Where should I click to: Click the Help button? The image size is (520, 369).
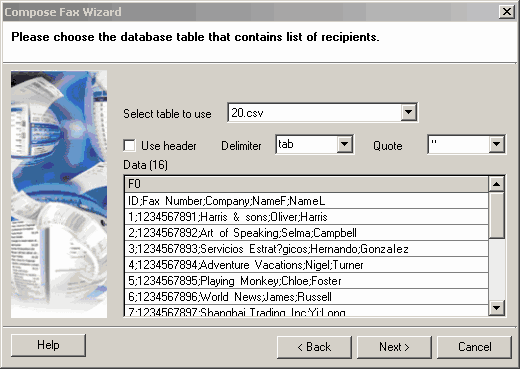(48, 345)
